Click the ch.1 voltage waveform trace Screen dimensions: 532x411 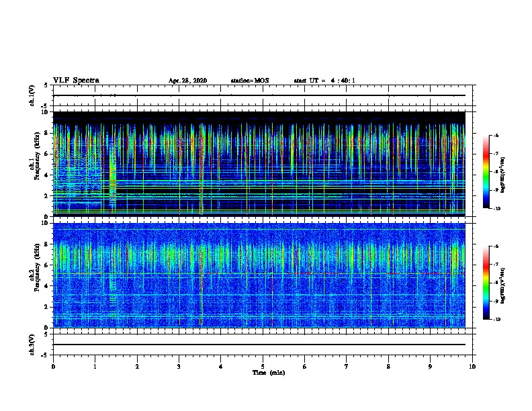pyautogui.click(x=259, y=95)
